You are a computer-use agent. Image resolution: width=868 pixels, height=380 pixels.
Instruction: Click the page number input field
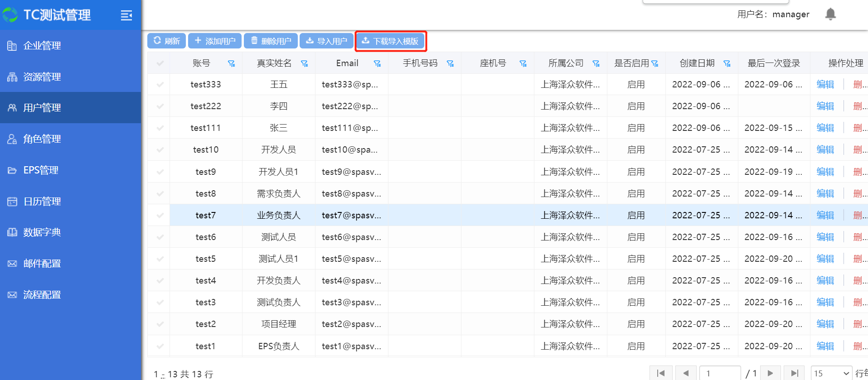[719, 373]
